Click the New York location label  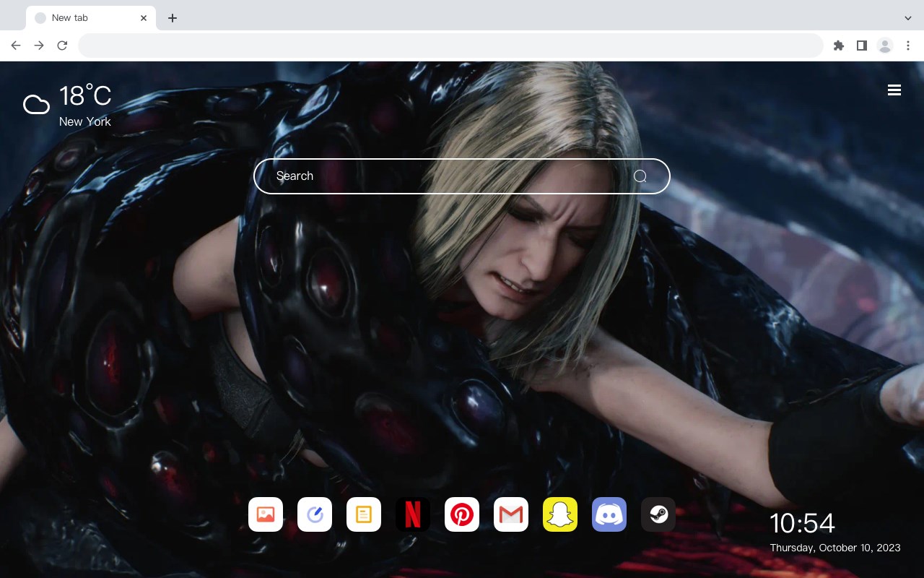click(x=85, y=121)
